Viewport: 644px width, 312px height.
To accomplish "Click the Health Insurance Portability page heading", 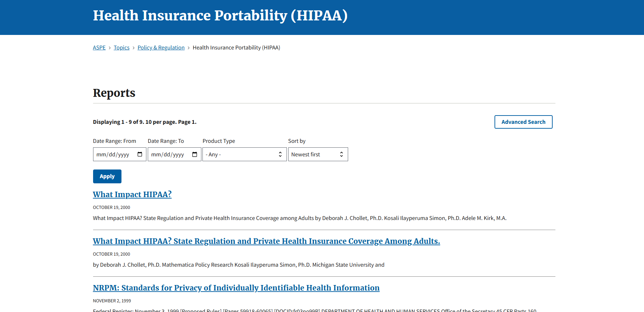I will (x=220, y=16).
